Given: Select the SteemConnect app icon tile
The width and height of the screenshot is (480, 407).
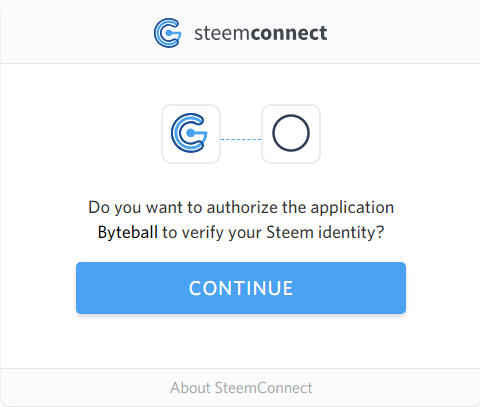Looking at the screenshot, I should pos(191,134).
